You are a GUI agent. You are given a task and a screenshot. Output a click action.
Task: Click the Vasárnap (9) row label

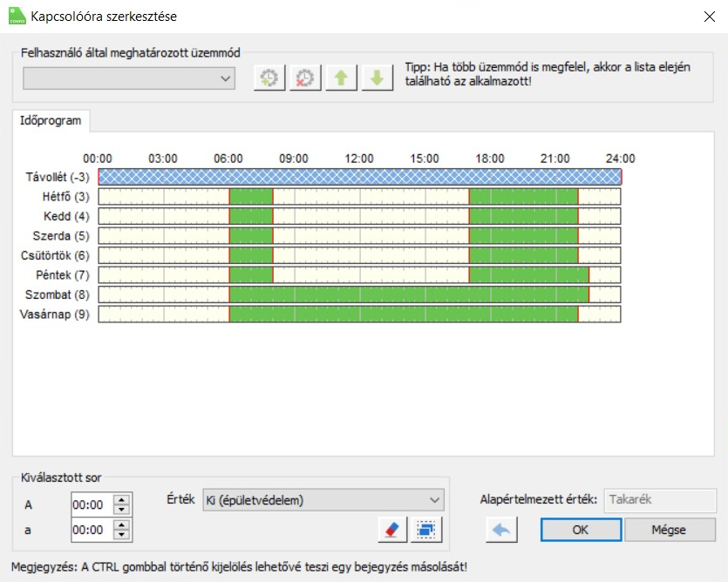pos(54,315)
